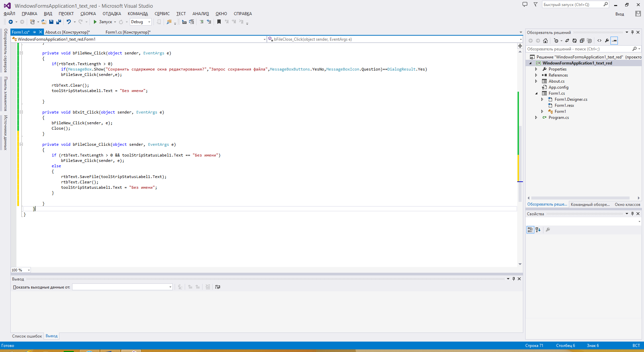Expand the References node
Image resolution: width=644 pixels, height=352 pixels.
click(536, 75)
